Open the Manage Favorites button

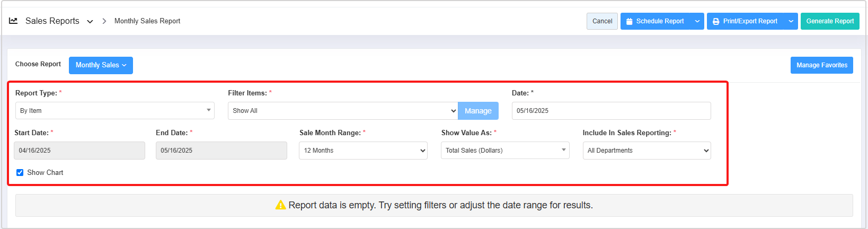821,65
